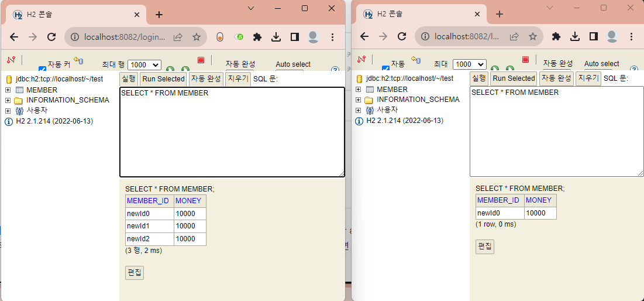Screen dimensions: 644x301
Task: Click red stop/cancel icon in right H2 window
Action: (x=525, y=60)
